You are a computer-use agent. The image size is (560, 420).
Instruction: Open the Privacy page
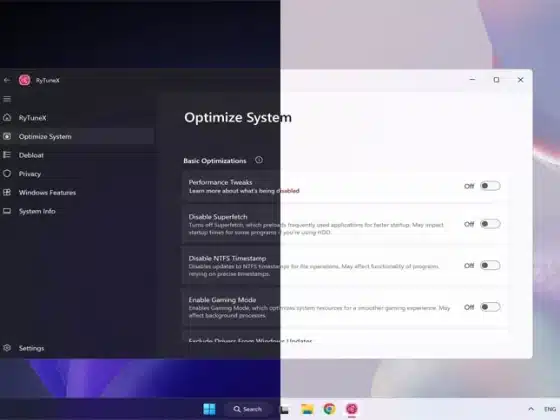(x=77, y=174)
